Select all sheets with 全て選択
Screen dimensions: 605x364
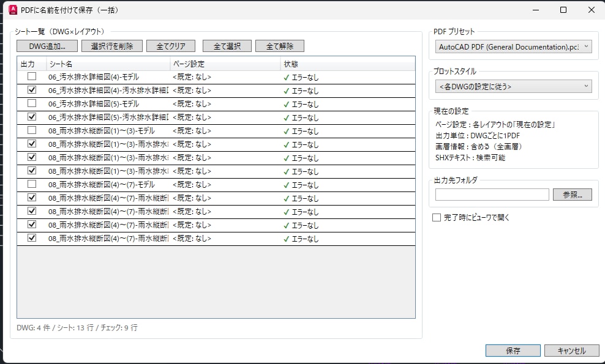227,46
